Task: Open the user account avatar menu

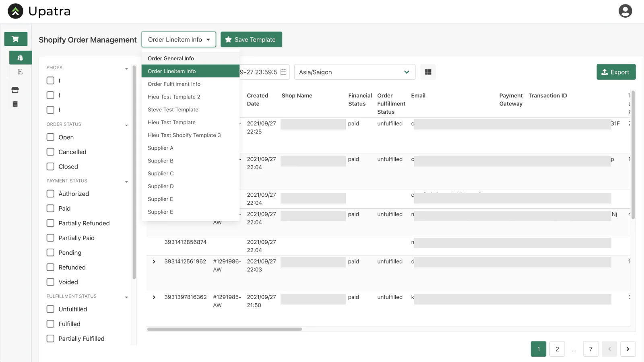Action: [625, 11]
